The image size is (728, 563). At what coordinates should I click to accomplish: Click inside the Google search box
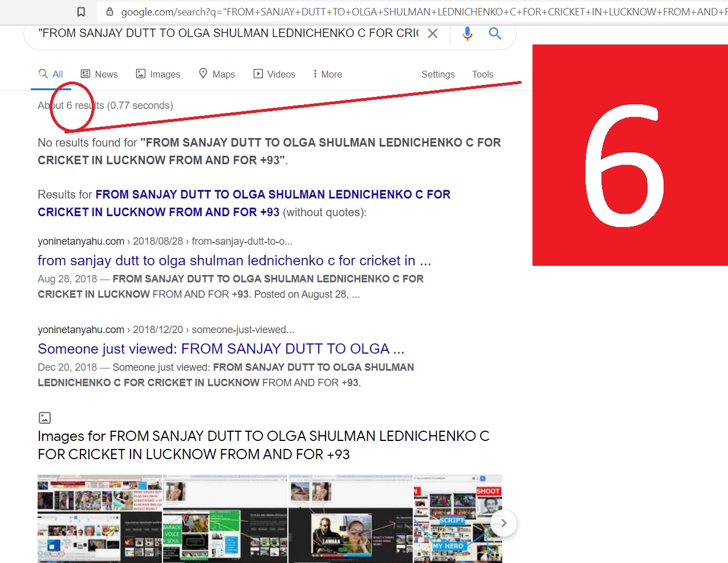coord(228,34)
